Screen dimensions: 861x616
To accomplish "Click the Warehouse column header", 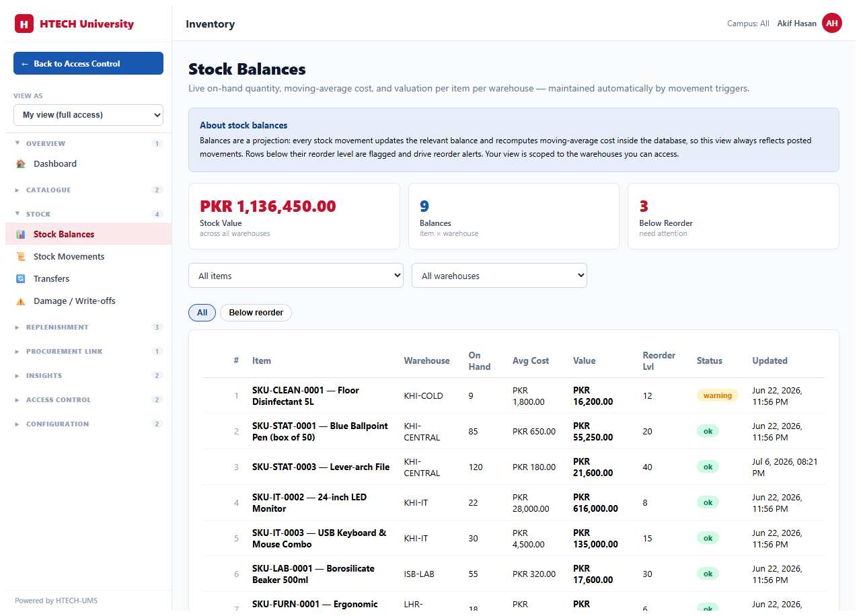I will click(x=426, y=360).
